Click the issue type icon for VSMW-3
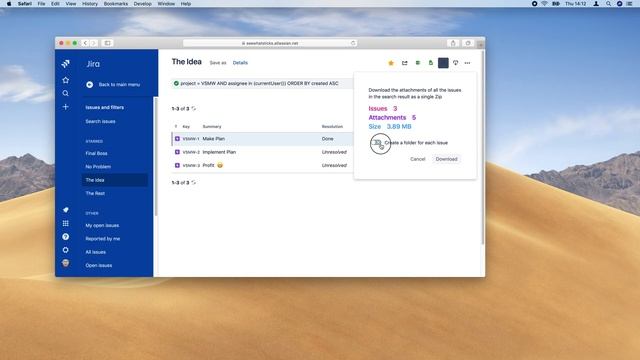 click(x=177, y=165)
